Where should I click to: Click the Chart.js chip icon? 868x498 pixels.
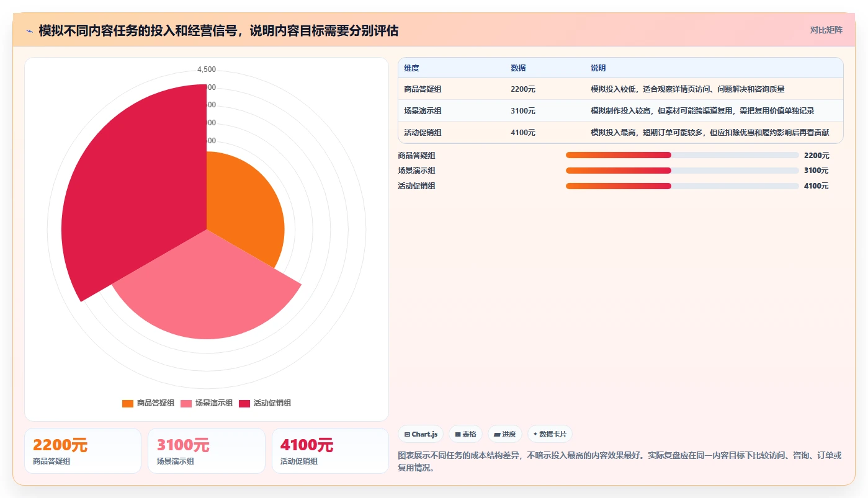tap(407, 435)
